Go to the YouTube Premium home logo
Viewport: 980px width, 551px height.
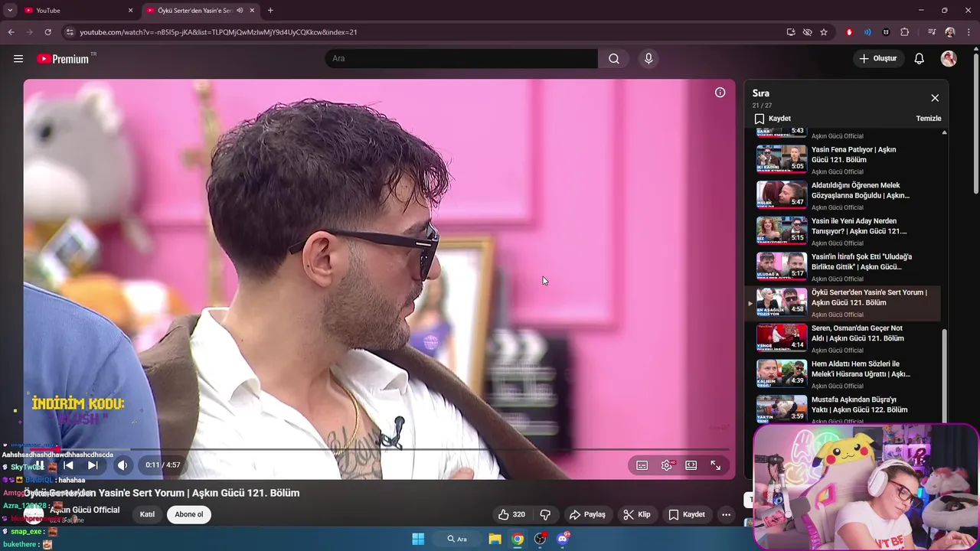coord(63,59)
